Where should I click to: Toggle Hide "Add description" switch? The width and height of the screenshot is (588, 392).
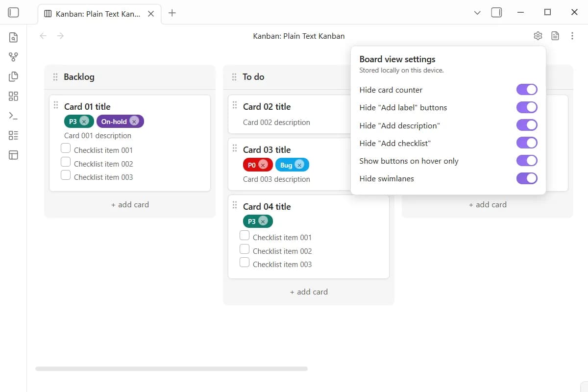pos(527,125)
